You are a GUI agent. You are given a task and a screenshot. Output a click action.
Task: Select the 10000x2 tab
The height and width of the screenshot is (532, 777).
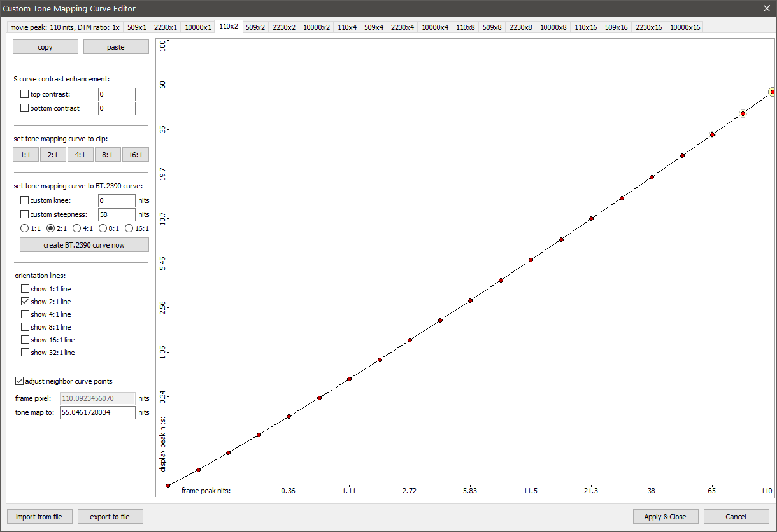(317, 27)
